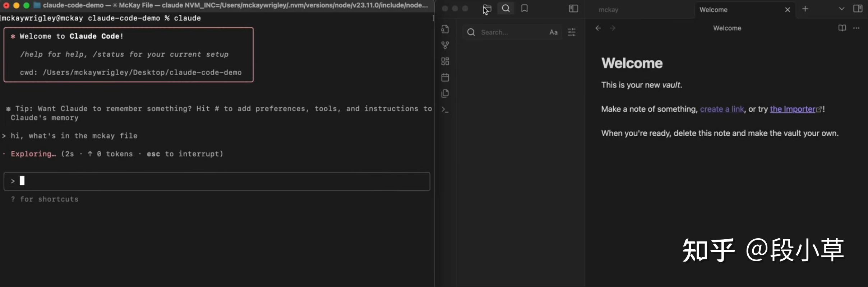
Task: Focus the Obsidian Search field
Action: 512,32
